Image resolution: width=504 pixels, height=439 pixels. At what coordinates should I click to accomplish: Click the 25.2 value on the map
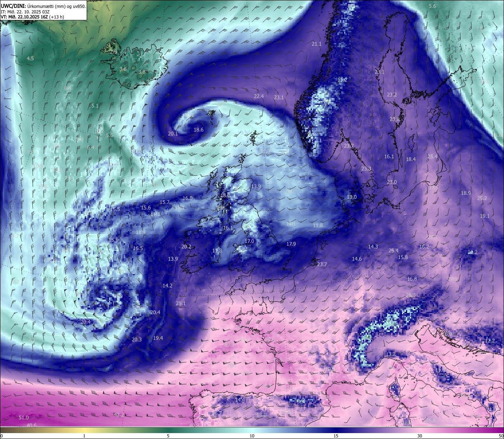pyautogui.click(x=482, y=198)
